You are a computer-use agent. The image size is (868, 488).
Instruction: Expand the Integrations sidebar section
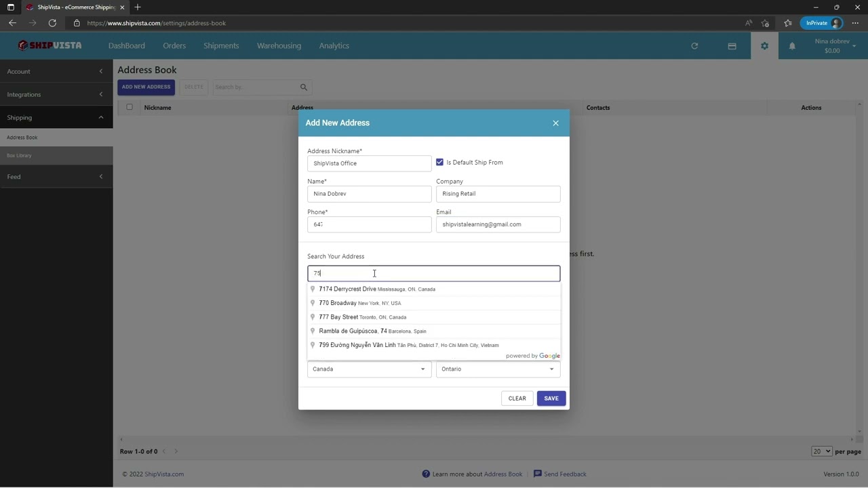[x=56, y=94]
